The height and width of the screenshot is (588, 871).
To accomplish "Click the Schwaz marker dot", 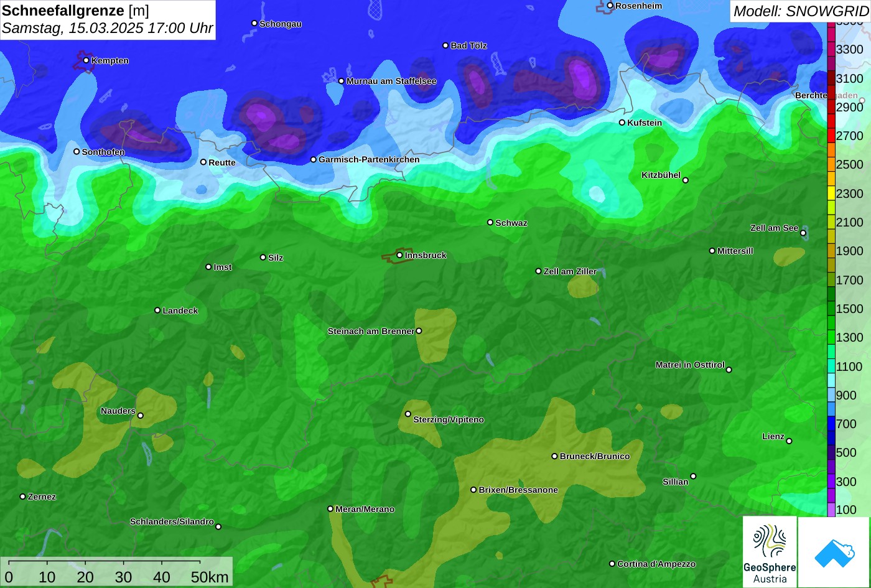I will (490, 222).
